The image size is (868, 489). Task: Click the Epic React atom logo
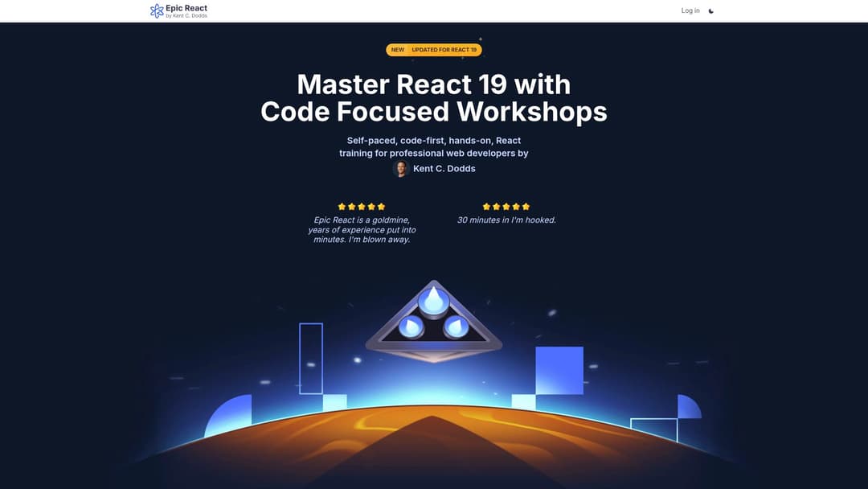click(157, 11)
